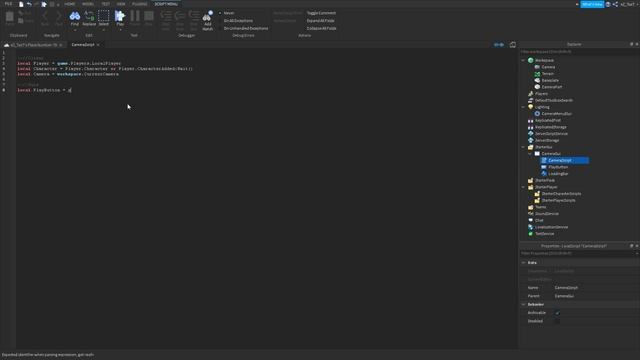
Task: Select Workspace in the Explorer
Action: tap(544, 60)
